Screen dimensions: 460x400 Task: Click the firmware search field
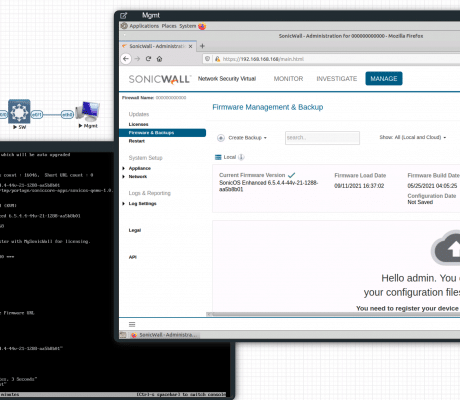(322, 138)
